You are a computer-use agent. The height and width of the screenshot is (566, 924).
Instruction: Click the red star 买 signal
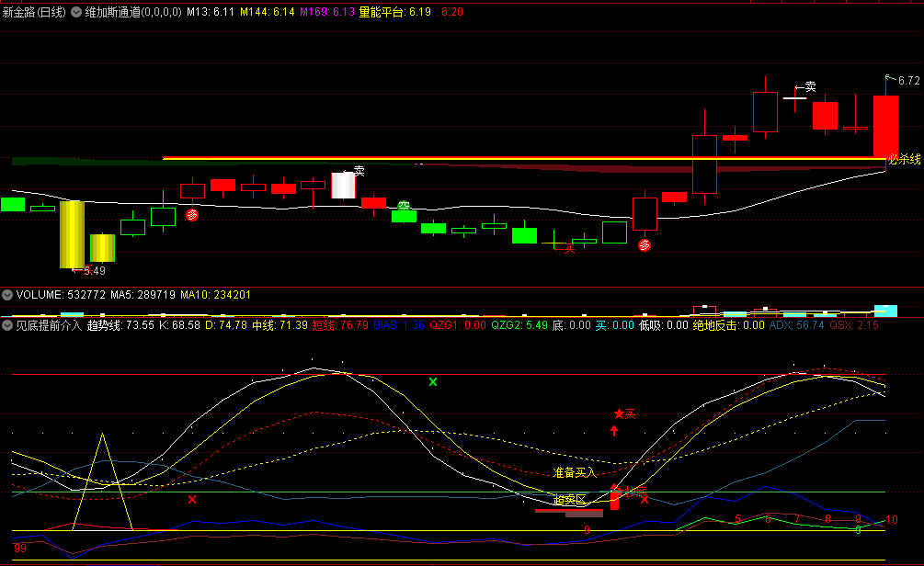coord(624,414)
